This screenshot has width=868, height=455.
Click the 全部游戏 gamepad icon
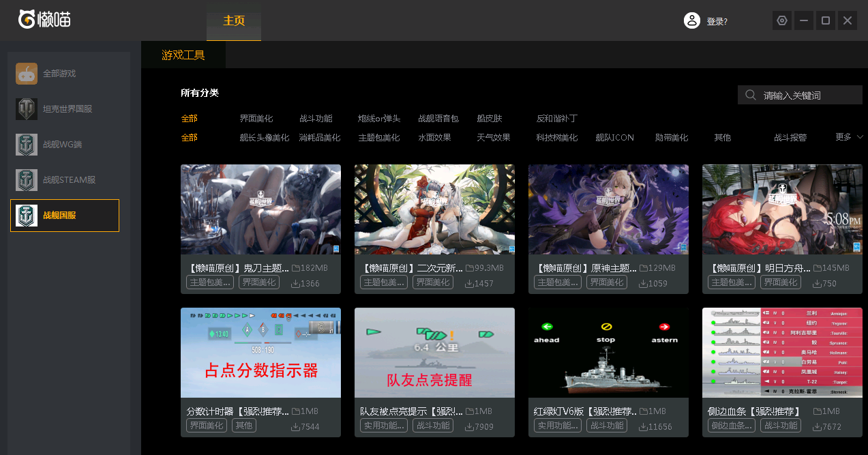(27, 74)
